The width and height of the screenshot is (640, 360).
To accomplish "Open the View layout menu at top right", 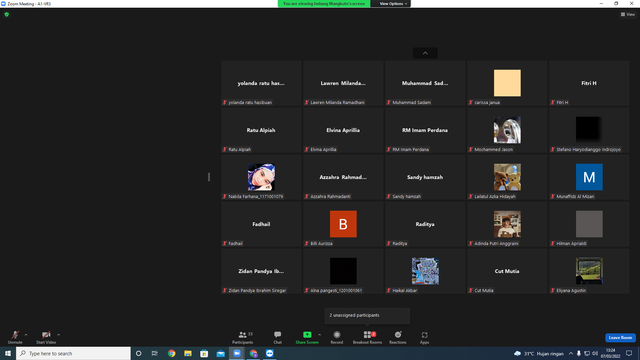I will [x=628, y=14].
